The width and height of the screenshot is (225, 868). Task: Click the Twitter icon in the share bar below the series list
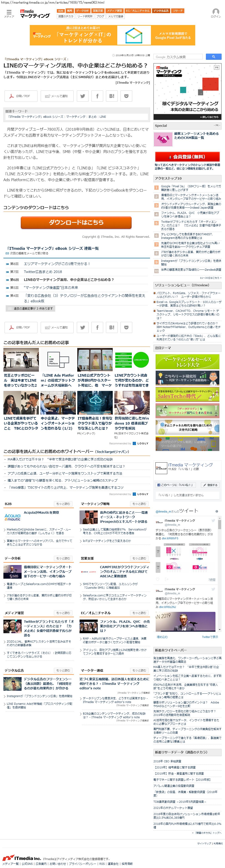[82, 327]
